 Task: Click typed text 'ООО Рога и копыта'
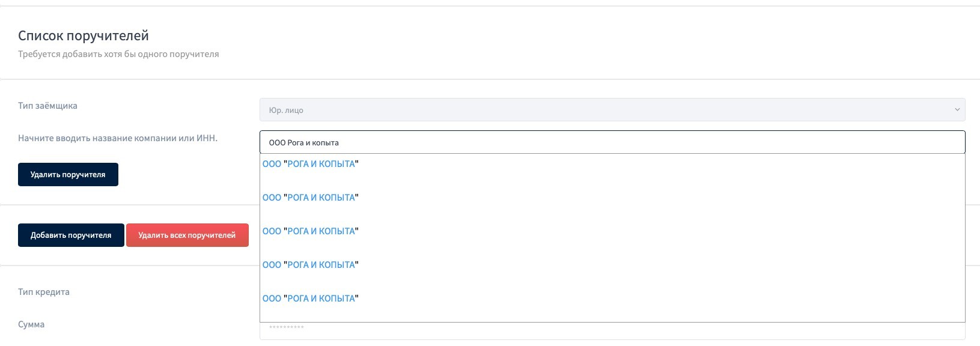[x=304, y=143]
